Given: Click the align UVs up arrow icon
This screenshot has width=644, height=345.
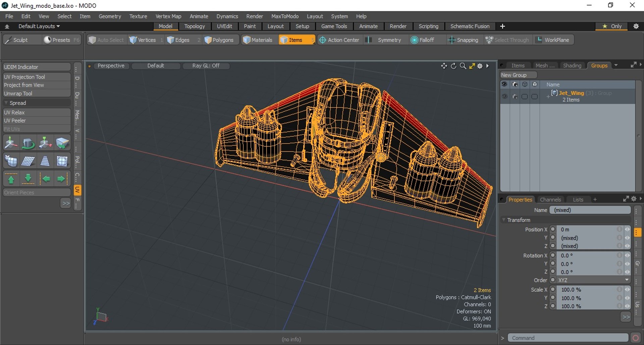Looking at the screenshot, I should pyautogui.click(x=11, y=179).
